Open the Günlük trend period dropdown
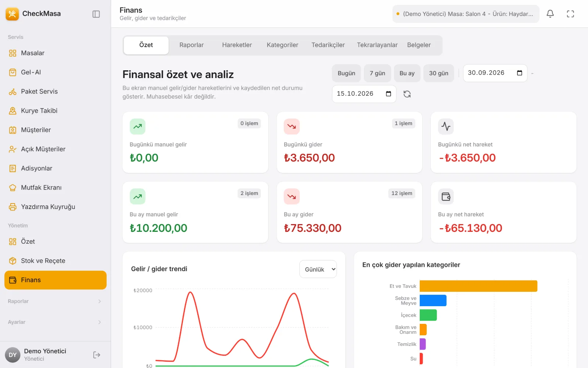Screen dimensions: 588x368 tap(318, 269)
